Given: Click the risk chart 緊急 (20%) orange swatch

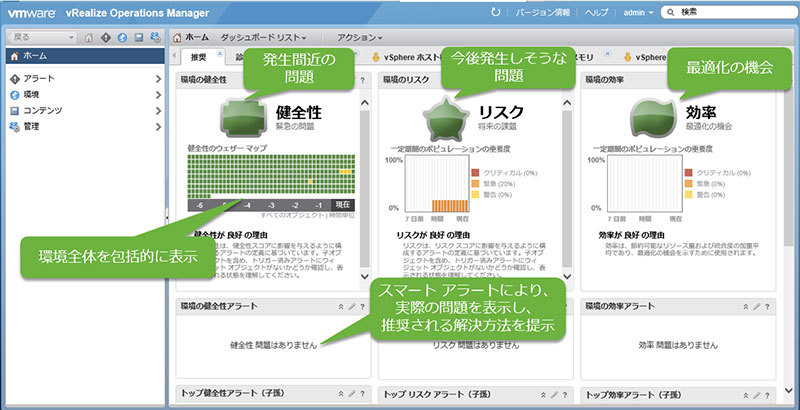Looking at the screenshot, I should point(475,184).
